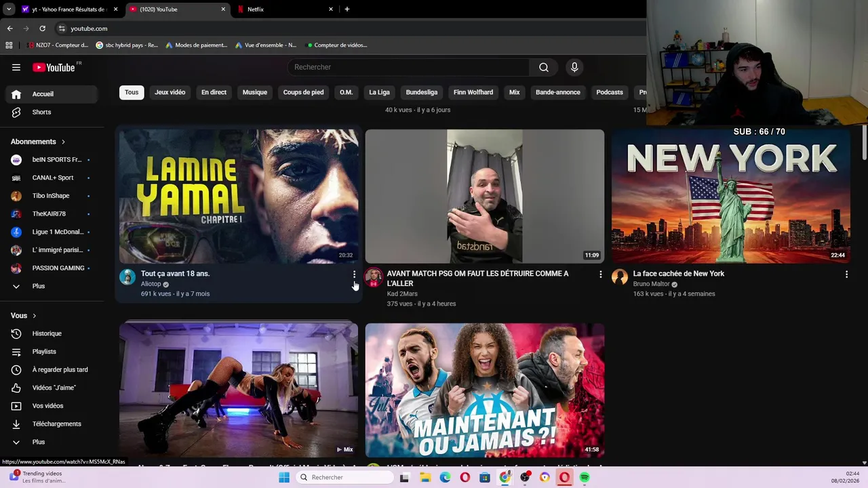The width and height of the screenshot is (868, 488).
Task: Open the Historique page
Action: (x=52, y=333)
